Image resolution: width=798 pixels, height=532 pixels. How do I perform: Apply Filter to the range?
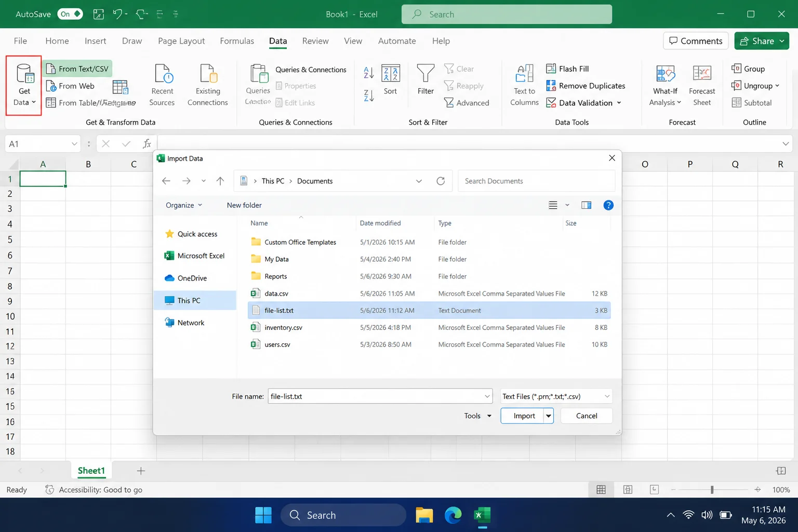425,80
